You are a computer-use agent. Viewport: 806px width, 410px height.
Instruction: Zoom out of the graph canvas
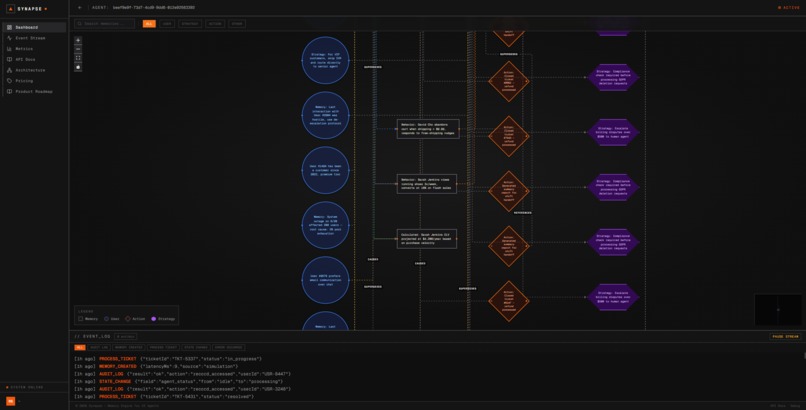click(x=78, y=49)
